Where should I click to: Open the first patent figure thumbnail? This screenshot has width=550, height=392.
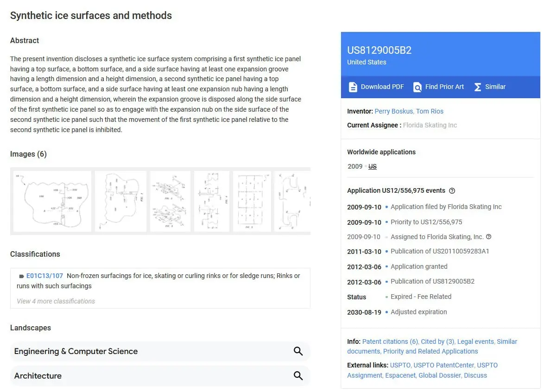point(51,201)
